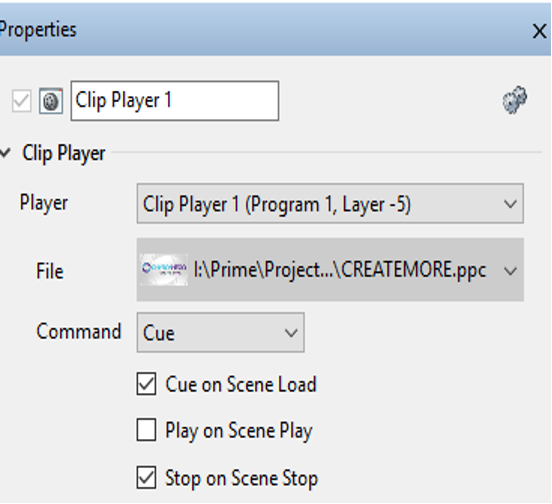Click the Player field label
552x504 pixels.
pyautogui.click(x=44, y=203)
